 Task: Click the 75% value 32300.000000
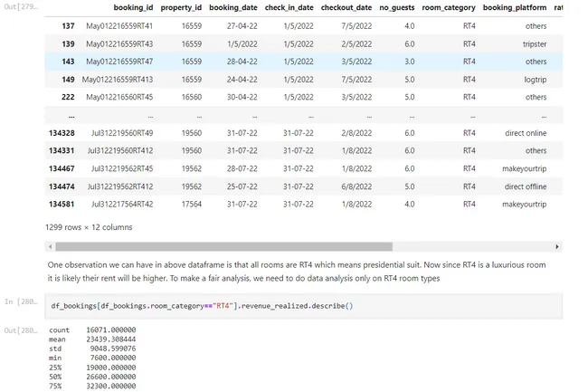[x=111, y=386]
